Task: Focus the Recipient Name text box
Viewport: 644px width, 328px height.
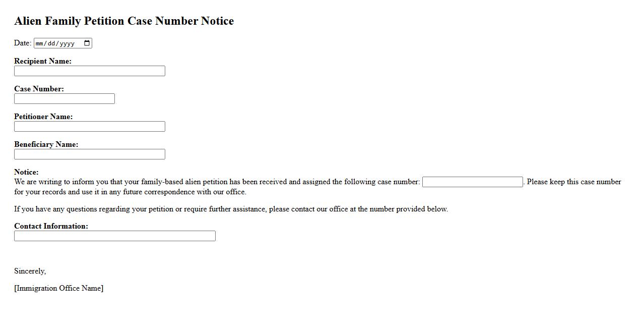Action: [90, 71]
